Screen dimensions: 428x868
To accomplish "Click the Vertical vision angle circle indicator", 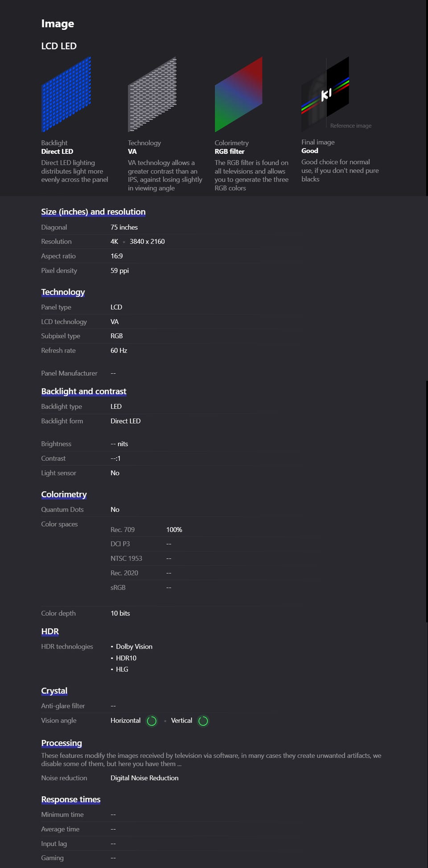I will point(203,721).
